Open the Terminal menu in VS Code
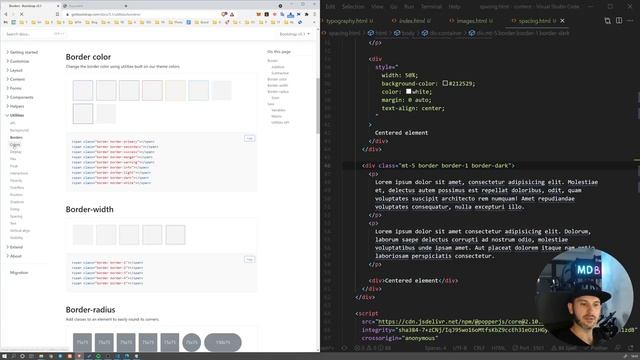This screenshot has height=360, width=640. click(431, 7)
